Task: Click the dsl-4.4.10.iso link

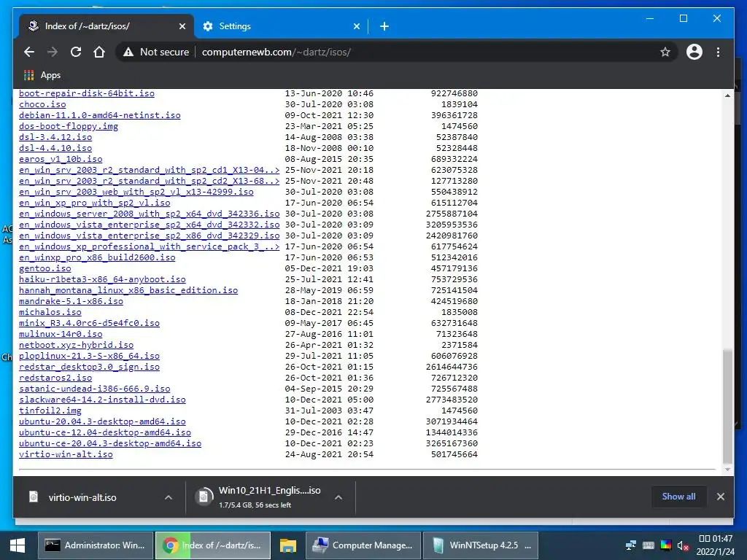Action: 55,148
